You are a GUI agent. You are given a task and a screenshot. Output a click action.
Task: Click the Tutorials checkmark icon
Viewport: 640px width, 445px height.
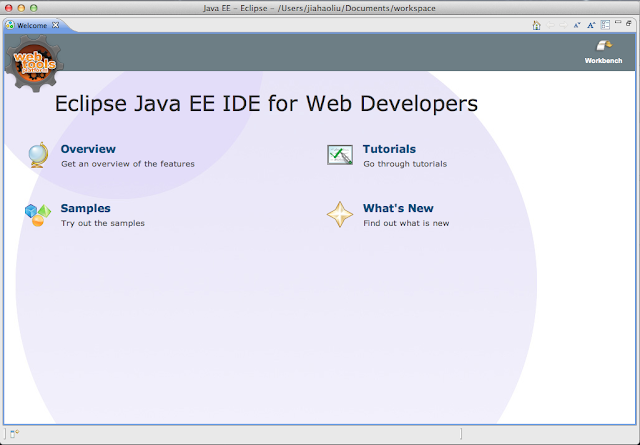340,155
